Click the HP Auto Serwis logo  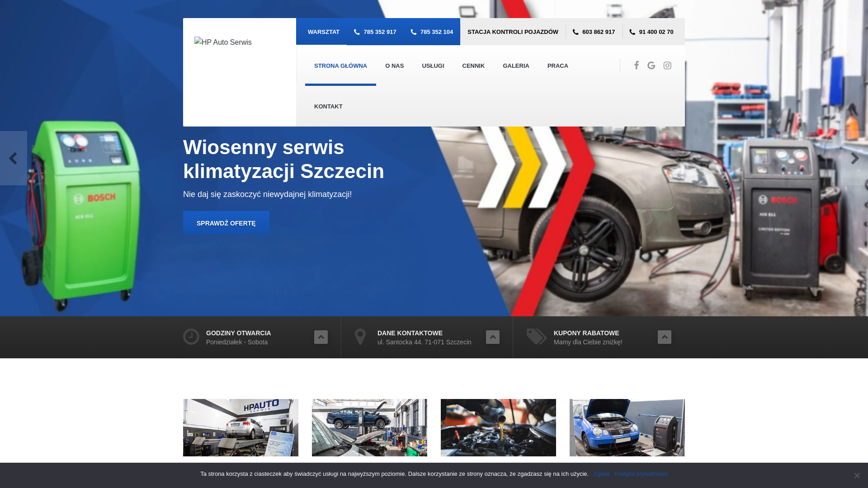pos(223,42)
